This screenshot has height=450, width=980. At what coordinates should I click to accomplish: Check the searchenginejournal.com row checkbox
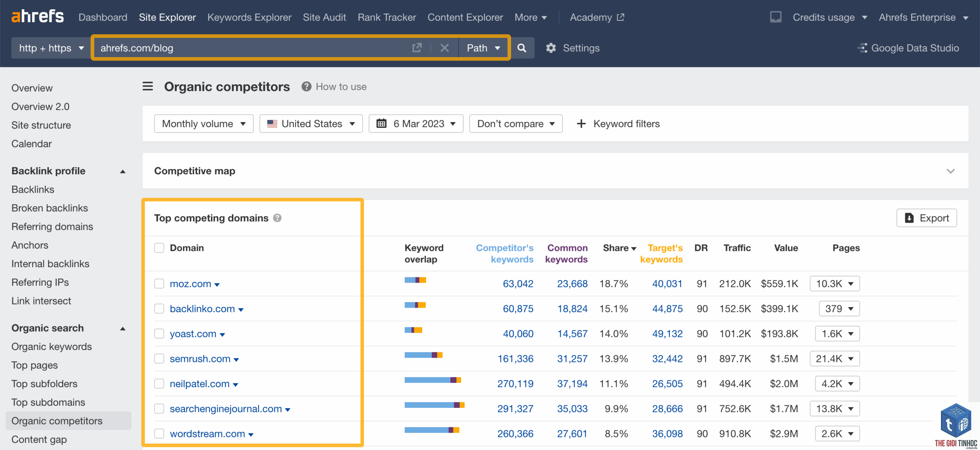(x=159, y=409)
